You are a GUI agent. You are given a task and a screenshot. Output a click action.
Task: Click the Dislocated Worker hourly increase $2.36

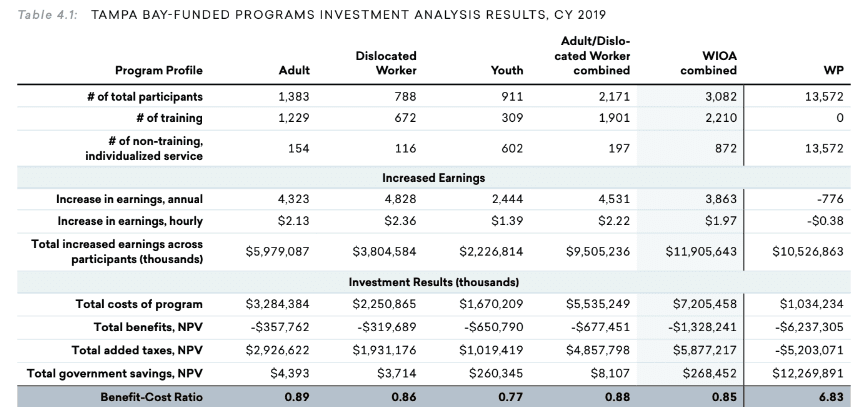click(400, 220)
